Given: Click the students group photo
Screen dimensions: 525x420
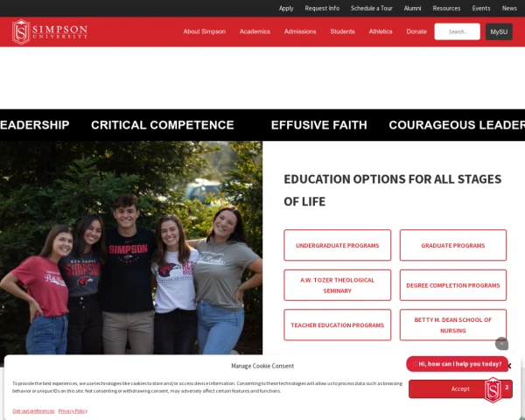Looking at the screenshot, I should coord(131,248).
